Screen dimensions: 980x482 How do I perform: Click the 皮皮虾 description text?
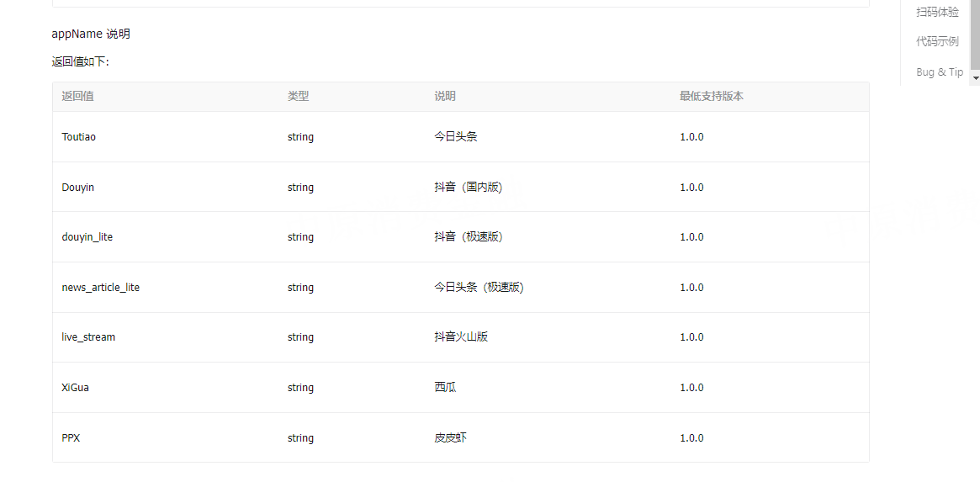(450, 438)
